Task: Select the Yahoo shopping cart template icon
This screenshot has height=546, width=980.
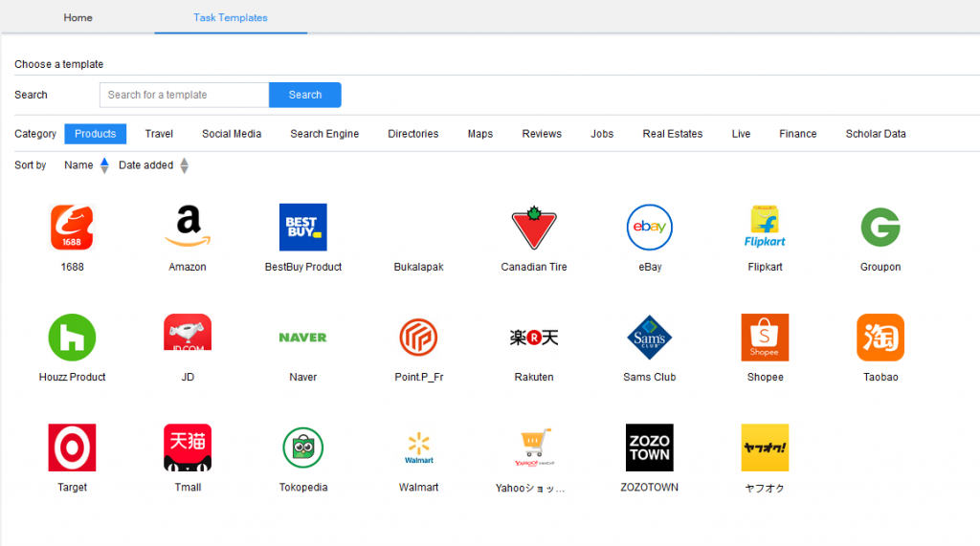Action: 534,448
